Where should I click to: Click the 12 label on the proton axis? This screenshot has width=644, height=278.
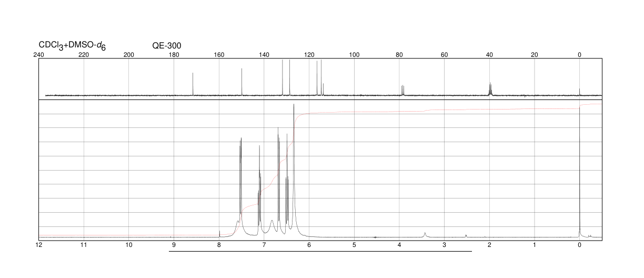38,245
